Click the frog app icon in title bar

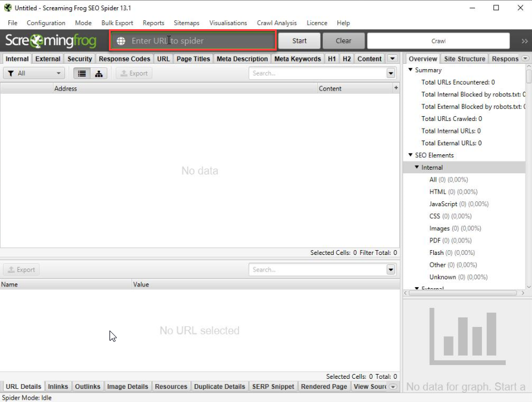pos(8,8)
